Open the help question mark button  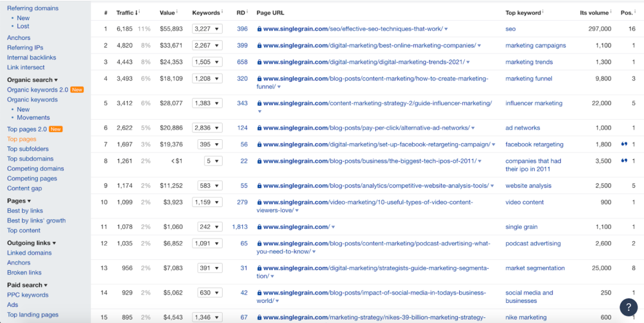point(628,307)
